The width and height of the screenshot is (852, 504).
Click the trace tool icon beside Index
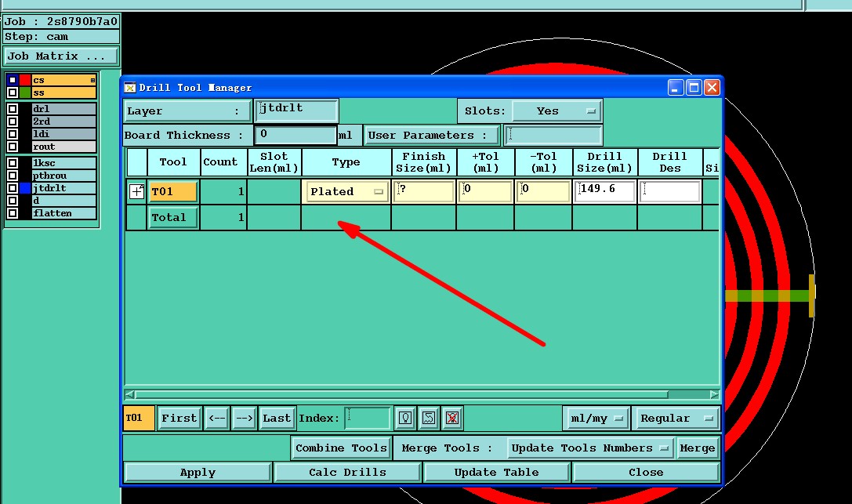(429, 418)
